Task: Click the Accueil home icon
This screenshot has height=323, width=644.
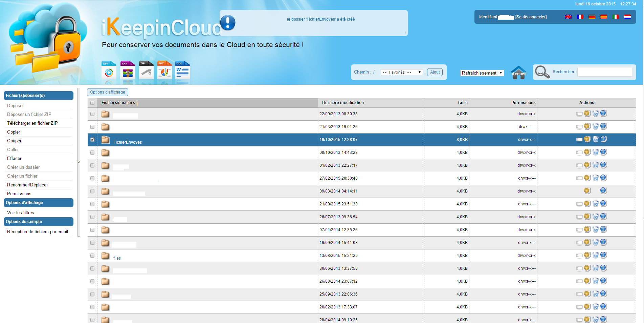Action: pos(519,73)
